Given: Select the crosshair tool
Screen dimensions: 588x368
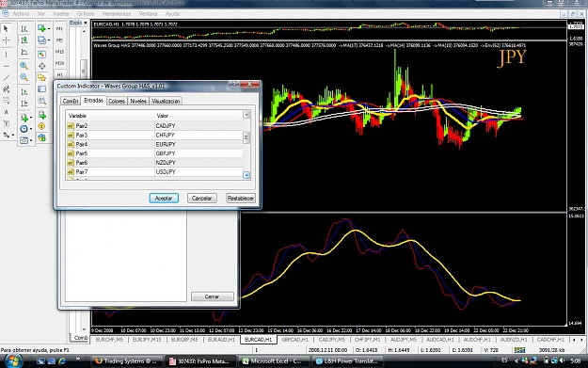Looking at the screenshot, I should click(6, 40).
